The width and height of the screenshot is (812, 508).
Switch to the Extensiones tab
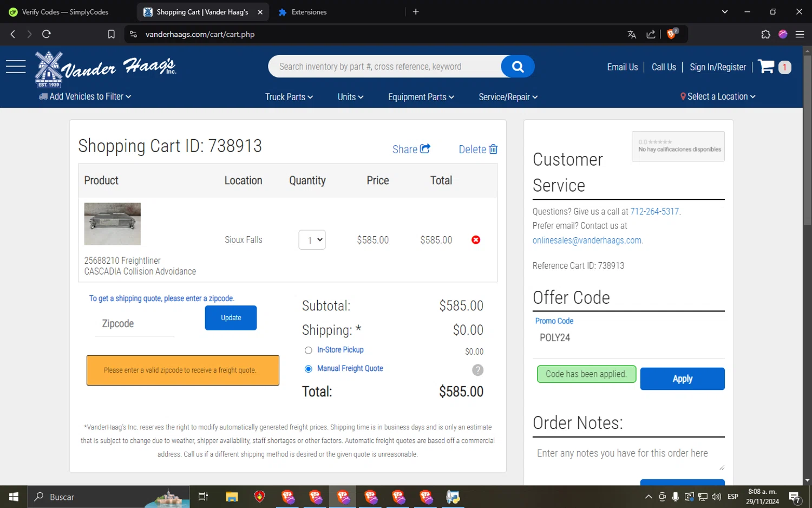[x=309, y=12]
